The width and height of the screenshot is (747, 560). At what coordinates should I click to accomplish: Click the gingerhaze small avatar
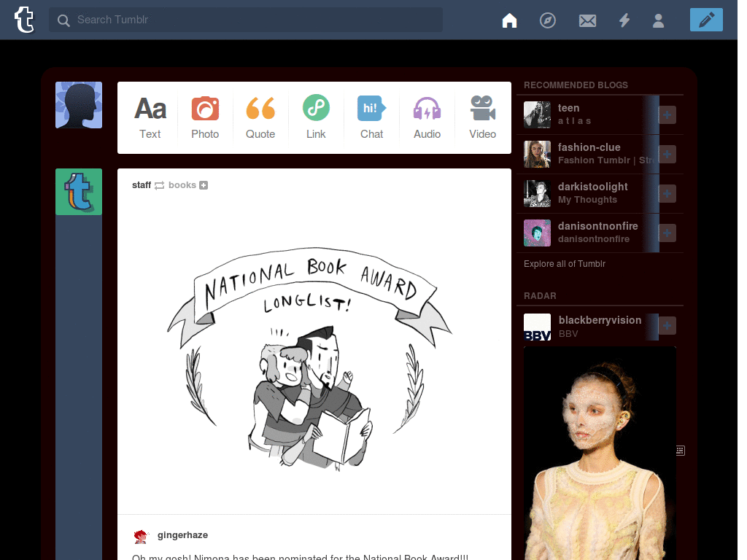tap(141, 537)
